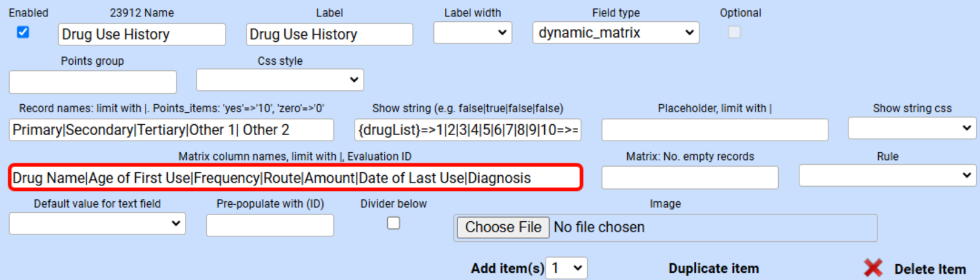The height and width of the screenshot is (280, 980).
Task: Expand the Css style dropdown
Action: (279, 80)
